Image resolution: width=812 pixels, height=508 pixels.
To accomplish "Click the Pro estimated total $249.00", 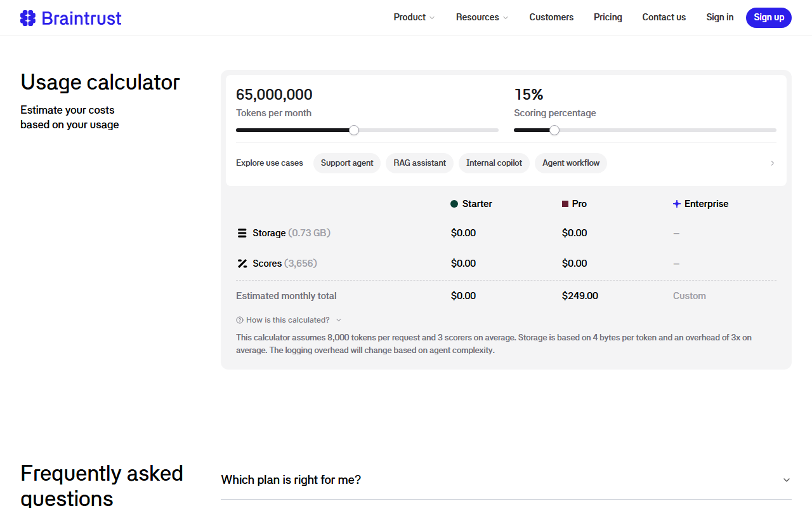I will tap(580, 296).
